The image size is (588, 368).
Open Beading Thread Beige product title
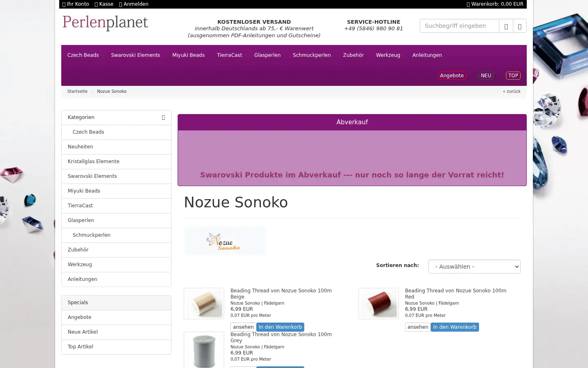click(281, 294)
